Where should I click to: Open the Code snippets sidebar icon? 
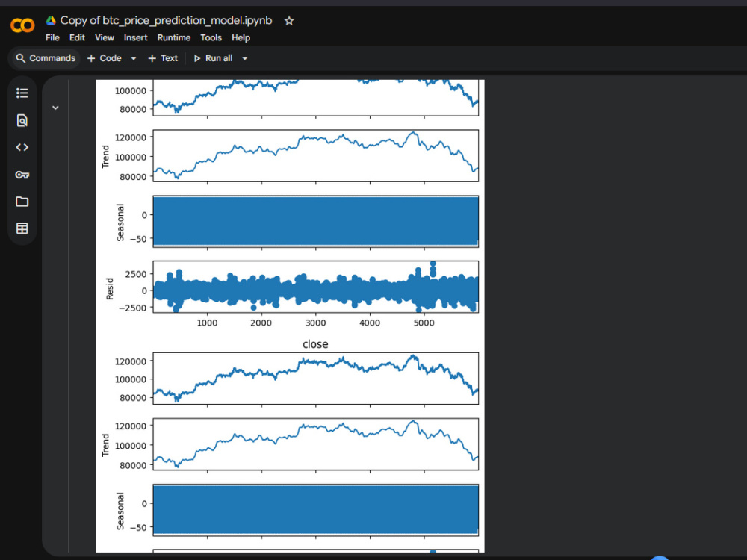[x=22, y=147]
